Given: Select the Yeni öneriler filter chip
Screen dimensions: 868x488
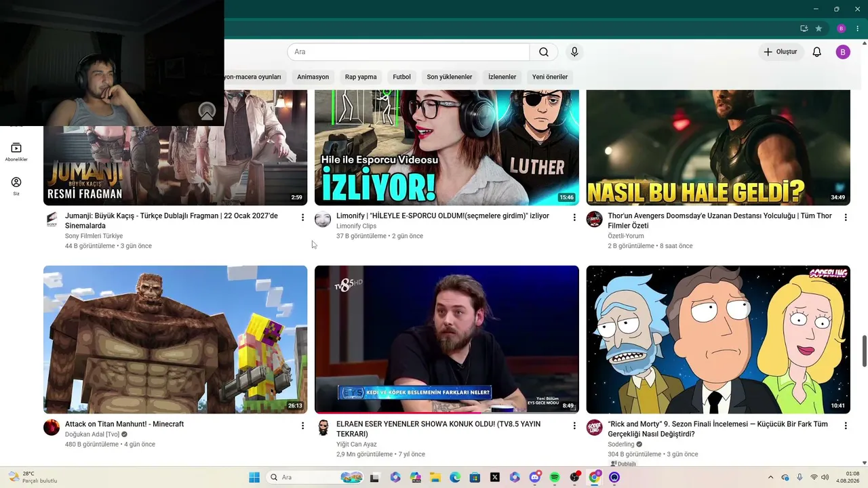Looking at the screenshot, I should tap(550, 77).
